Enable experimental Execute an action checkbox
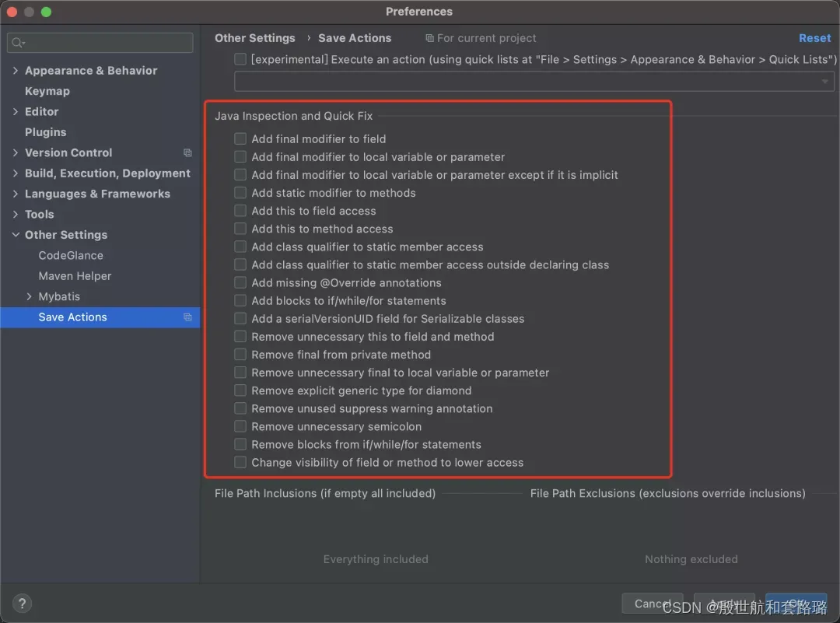Screen dimensions: 840x623 (240, 59)
